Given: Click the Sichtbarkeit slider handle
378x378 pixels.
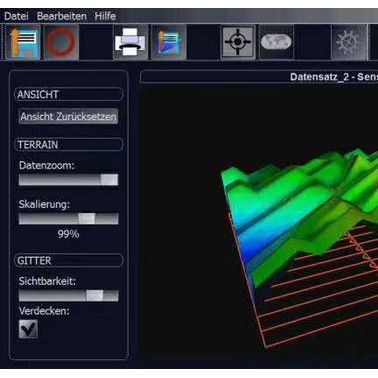Looking at the screenshot, I should (x=95, y=296).
